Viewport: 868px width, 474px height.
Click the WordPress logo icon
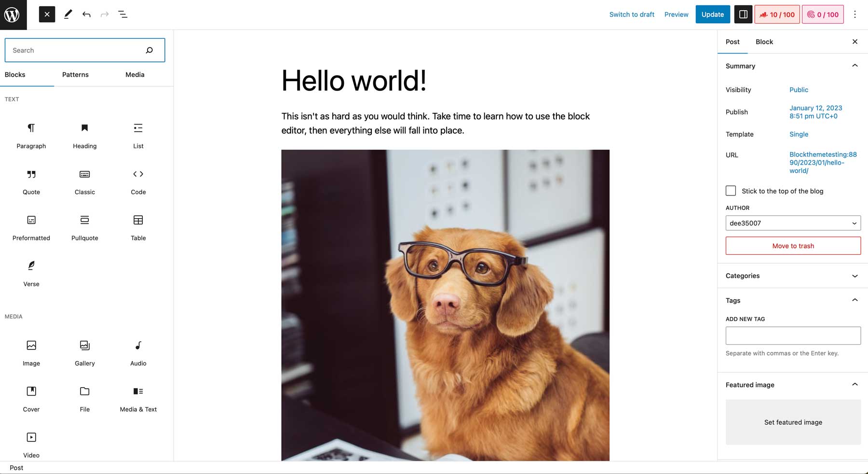[13, 14]
